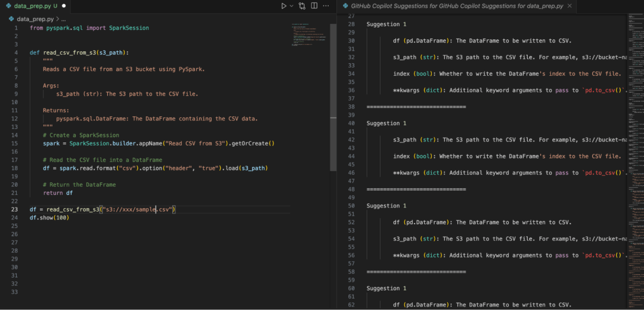Click line number 1 in data_prep.py gutter
Image resolution: width=644 pixels, height=310 pixels.
(16, 28)
